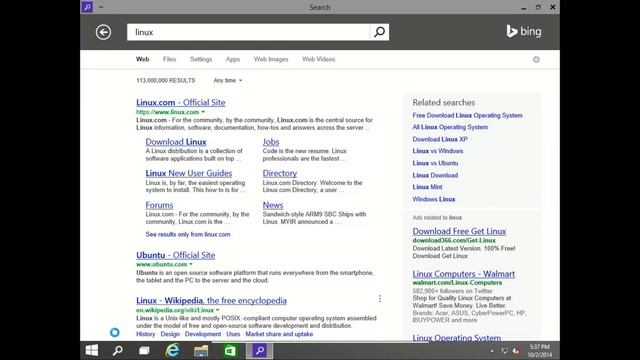Open Linux Wikipedia result link
This screenshot has width=640, height=360.
pyautogui.click(x=211, y=301)
